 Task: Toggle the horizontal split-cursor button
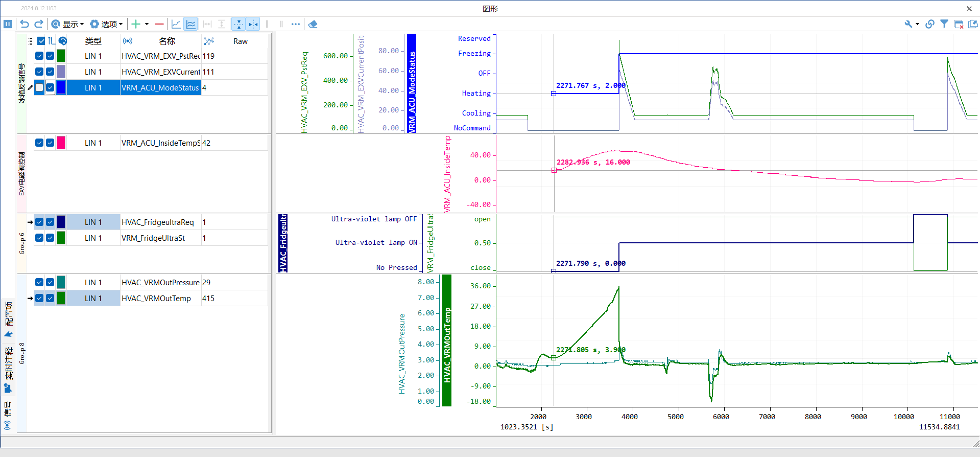(253, 24)
